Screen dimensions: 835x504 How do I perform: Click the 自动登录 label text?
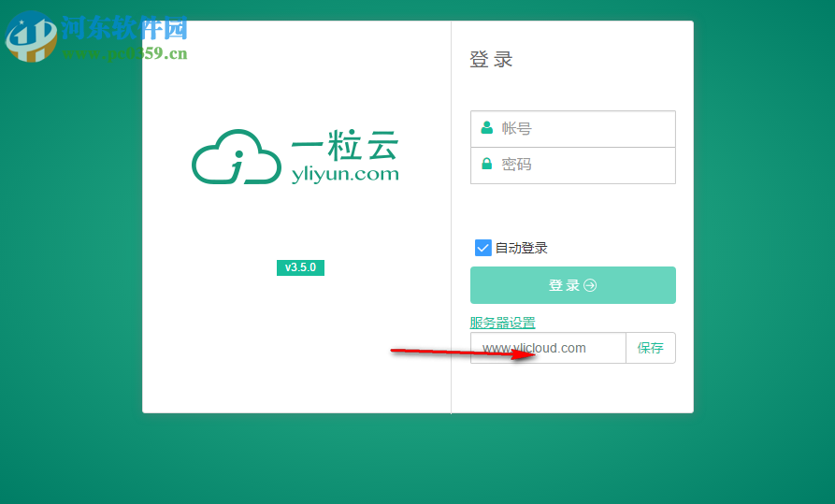(522, 248)
